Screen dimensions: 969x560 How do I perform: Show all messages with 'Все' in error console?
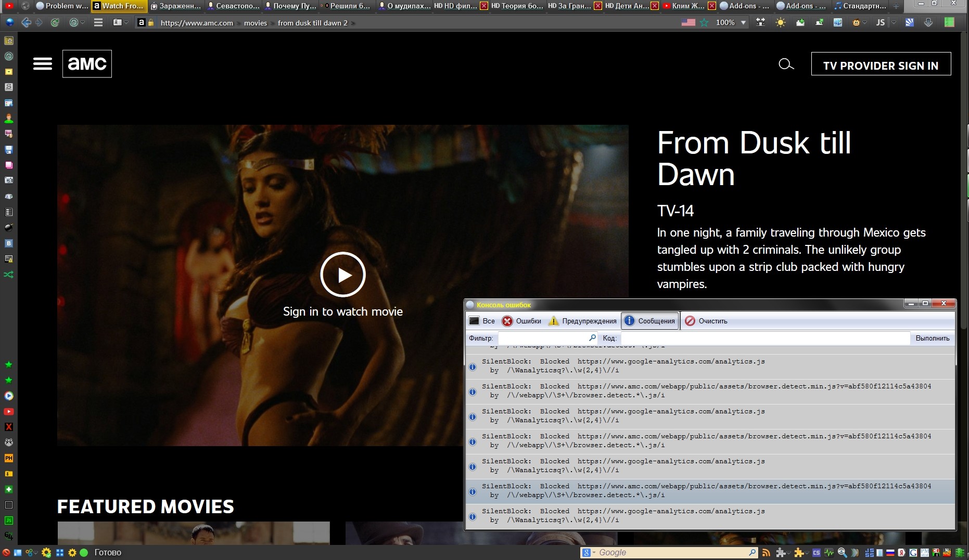pyautogui.click(x=482, y=321)
